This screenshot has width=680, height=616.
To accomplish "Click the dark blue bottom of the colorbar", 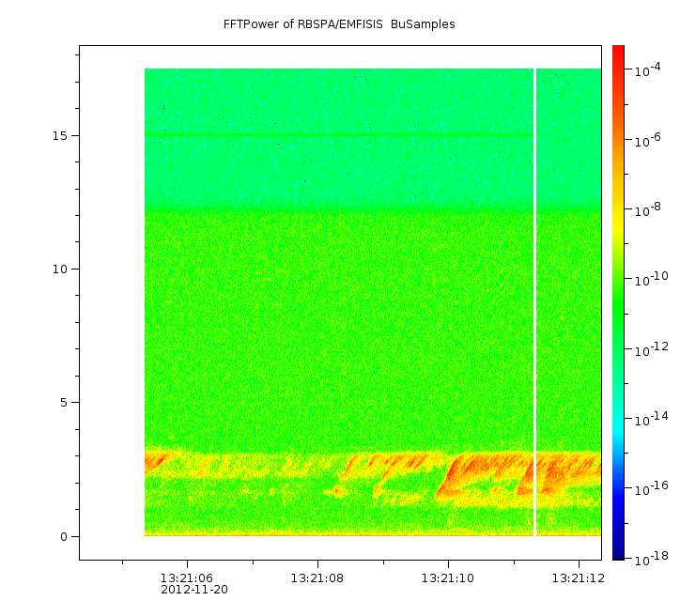I will click(618, 554).
